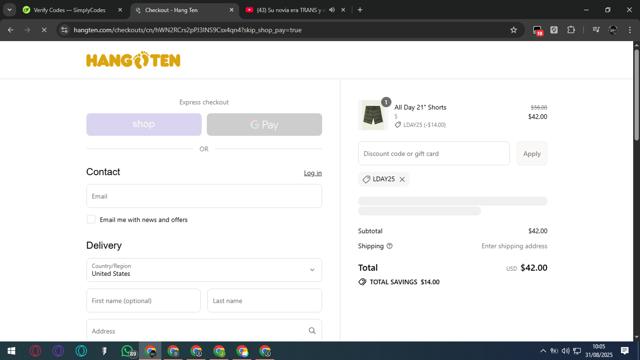
Task: Show hidden system tray icons
Action: click(x=543, y=351)
